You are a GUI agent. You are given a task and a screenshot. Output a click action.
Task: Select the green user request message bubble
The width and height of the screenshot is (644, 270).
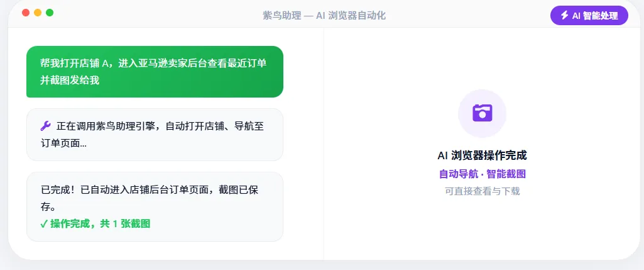click(155, 72)
